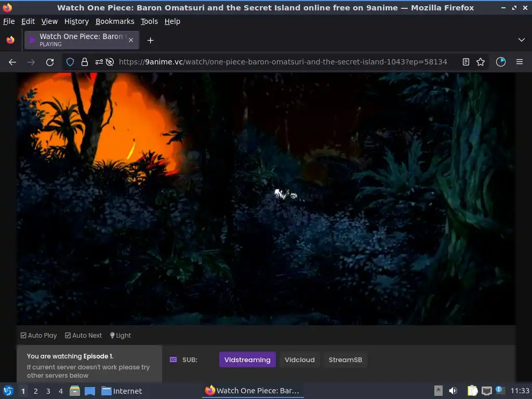Open the taskbar start menu icon
This screenshot has width=532, height=399.
[8, 391]
